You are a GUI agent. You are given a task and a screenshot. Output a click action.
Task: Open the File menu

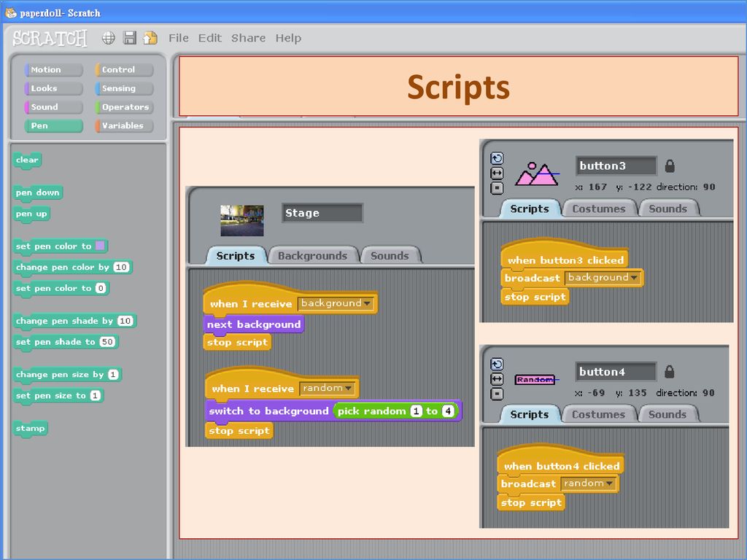tap(179, 38)
